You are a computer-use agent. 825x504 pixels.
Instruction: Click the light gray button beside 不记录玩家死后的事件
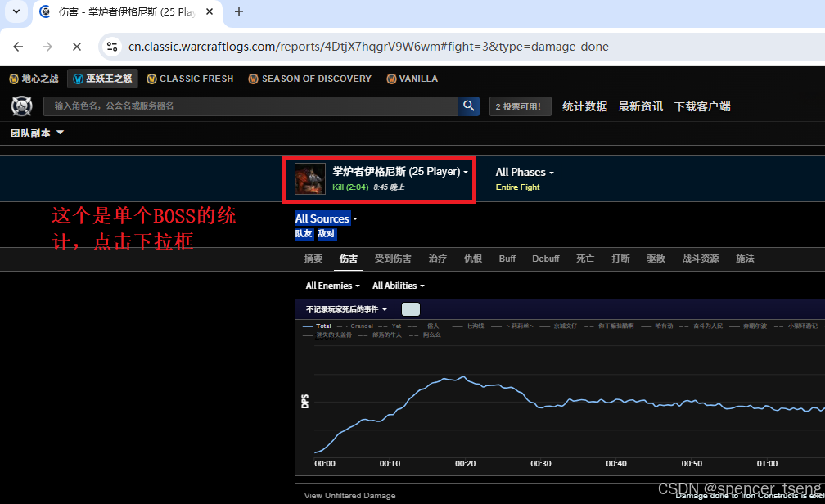[x=410, y=309]
